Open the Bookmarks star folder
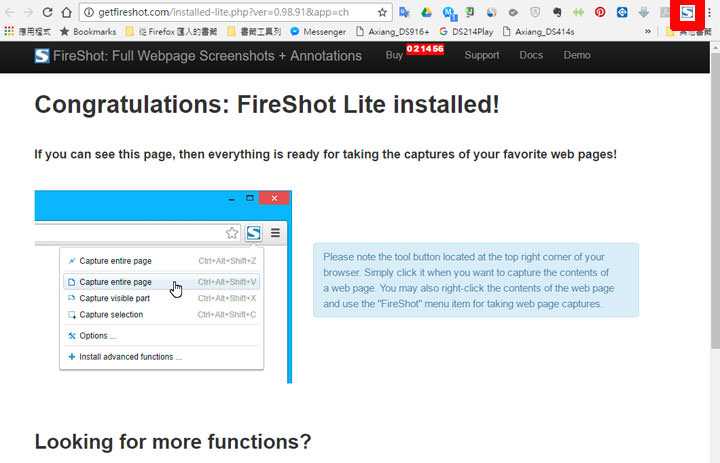The height and width of the screenshot is (463, 720). point(88,32)
